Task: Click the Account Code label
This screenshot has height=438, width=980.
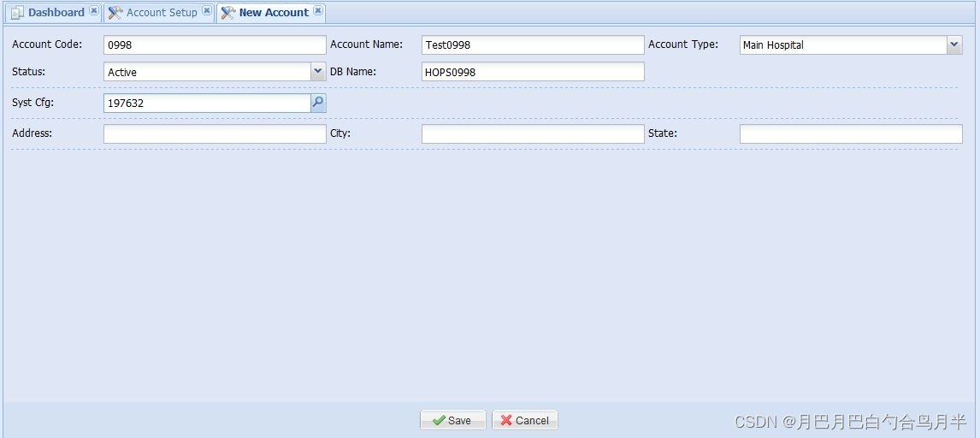Action: [47, 44]
